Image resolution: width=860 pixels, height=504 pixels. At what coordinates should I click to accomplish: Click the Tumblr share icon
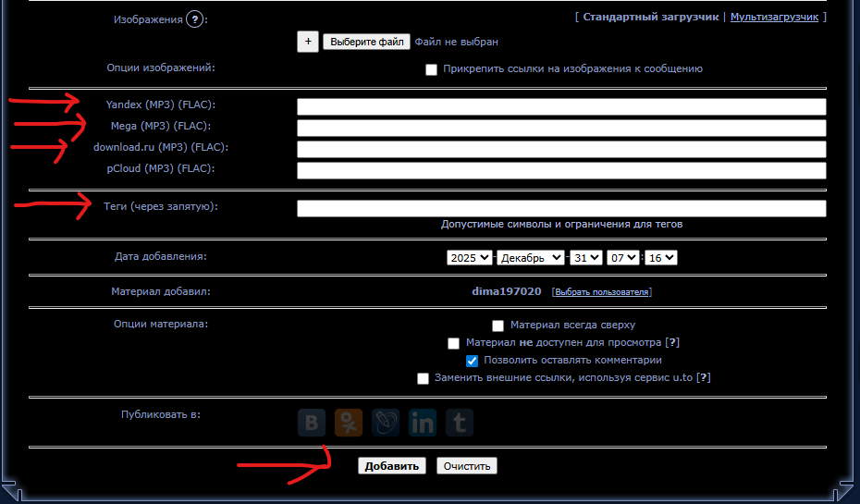click(x=459, y=423)
